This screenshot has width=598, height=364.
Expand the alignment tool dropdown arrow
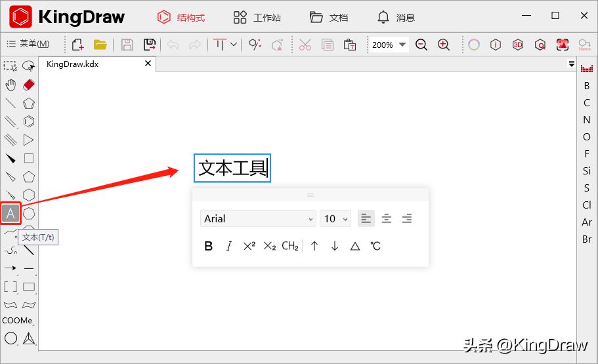[x=234, y=45]
